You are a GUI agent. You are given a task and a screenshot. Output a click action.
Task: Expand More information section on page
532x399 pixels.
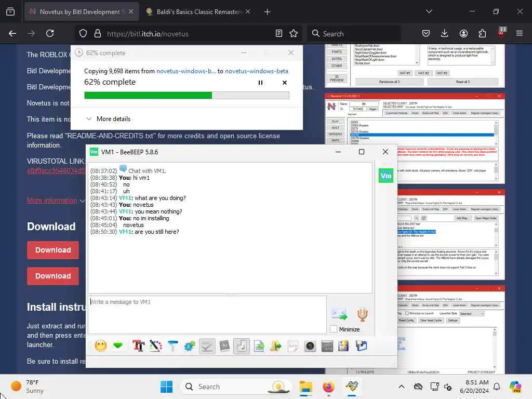[56, 201]
